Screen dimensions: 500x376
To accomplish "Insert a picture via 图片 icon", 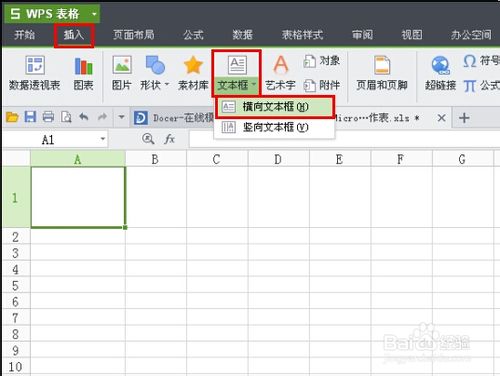I will [x=122, y=73].
